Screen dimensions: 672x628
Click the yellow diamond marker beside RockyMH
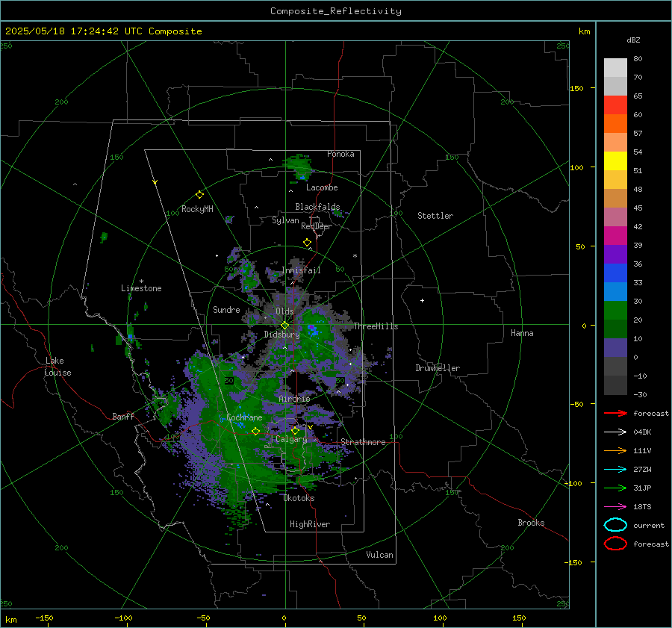[x=199, y=195]
